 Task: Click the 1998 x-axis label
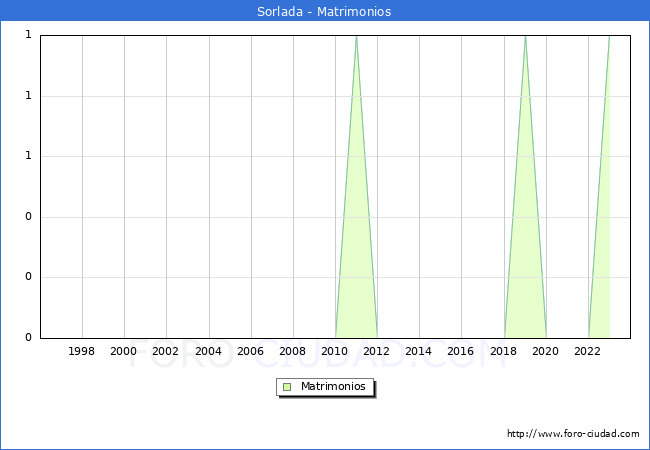(81, 351)
